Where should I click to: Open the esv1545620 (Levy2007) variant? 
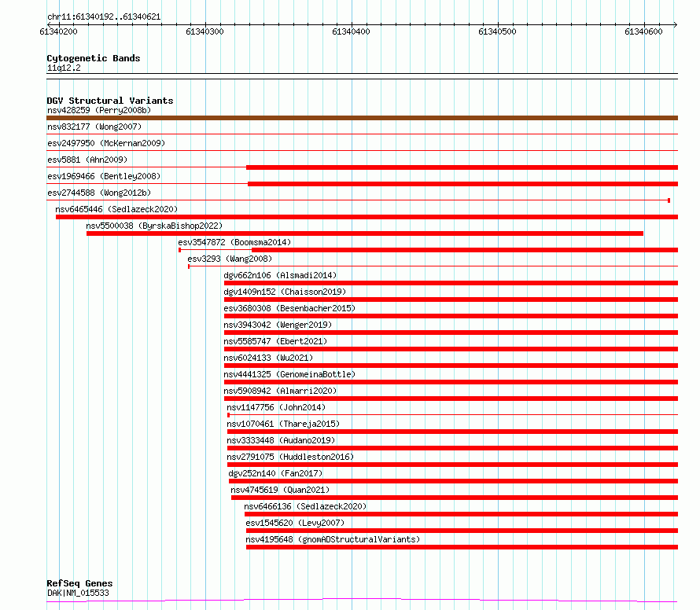pos(295,523)
